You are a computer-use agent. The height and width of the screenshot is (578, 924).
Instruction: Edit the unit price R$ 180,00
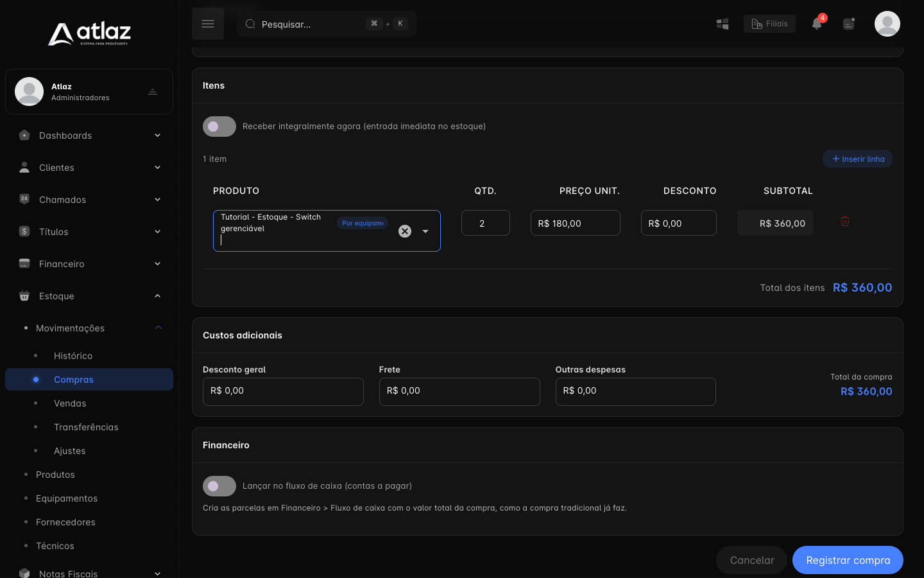(576, 223)
